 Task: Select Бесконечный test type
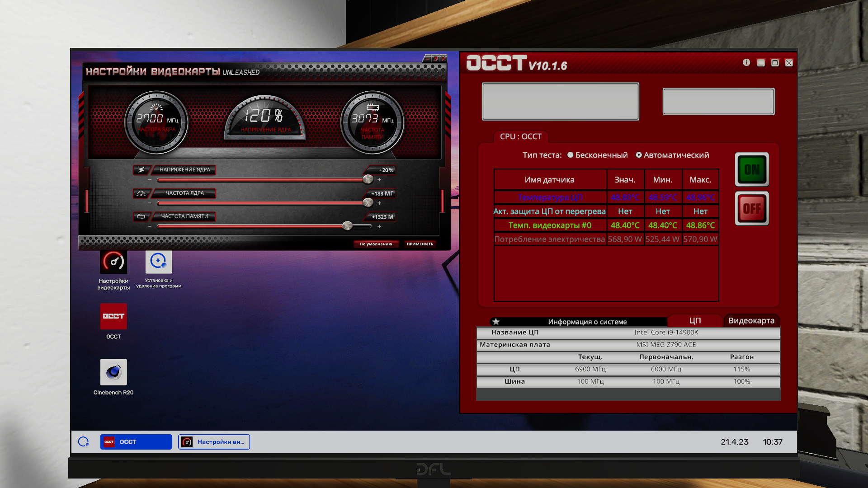pyautogui.click(x=597, y=155)
